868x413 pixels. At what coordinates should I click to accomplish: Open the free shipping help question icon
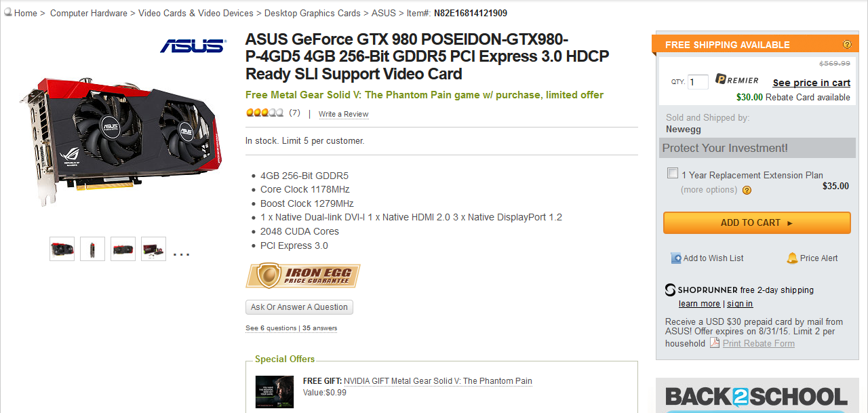pyautogui.click(x=847, y=45)
